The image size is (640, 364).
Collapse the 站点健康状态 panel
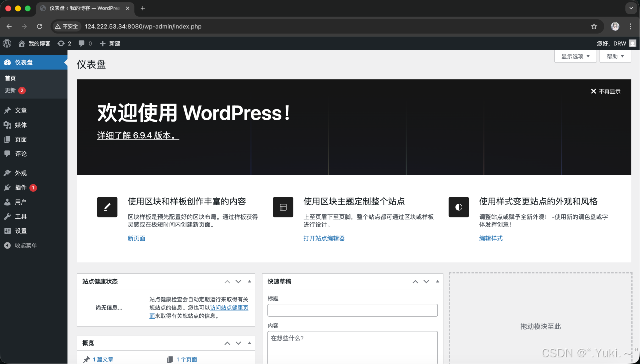click(249, 282)
